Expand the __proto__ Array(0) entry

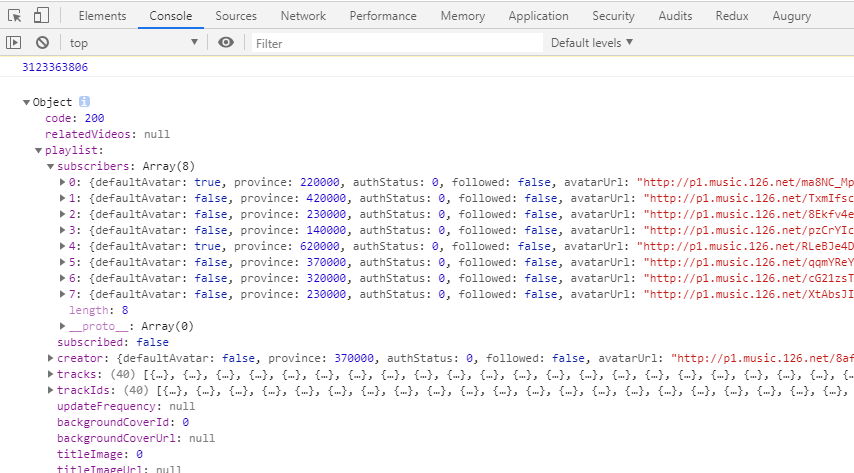(x=62, y=326)
